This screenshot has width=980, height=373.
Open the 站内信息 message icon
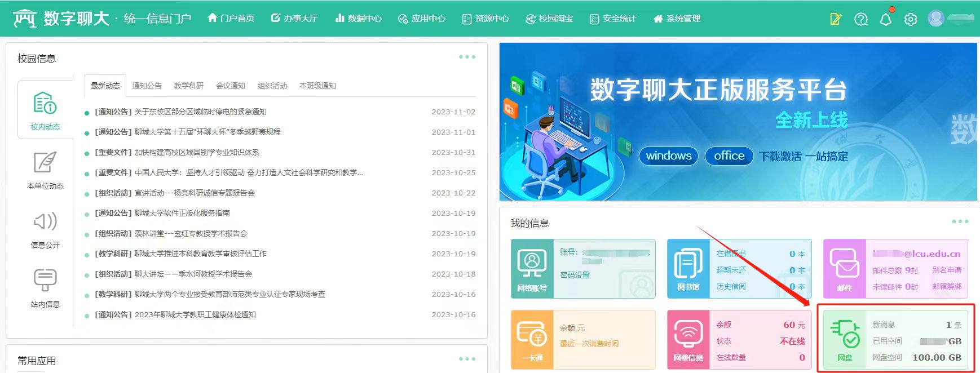(x=45, y=280)
